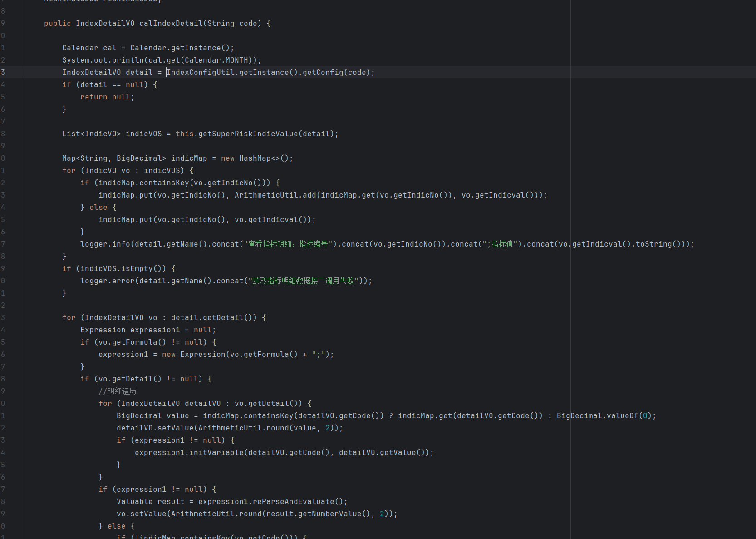Screen dimensions: 756x539
Task: Click the 'if (vo.getFormula() != null)' line
Action: pyautogui.click(x=148, y=342)
